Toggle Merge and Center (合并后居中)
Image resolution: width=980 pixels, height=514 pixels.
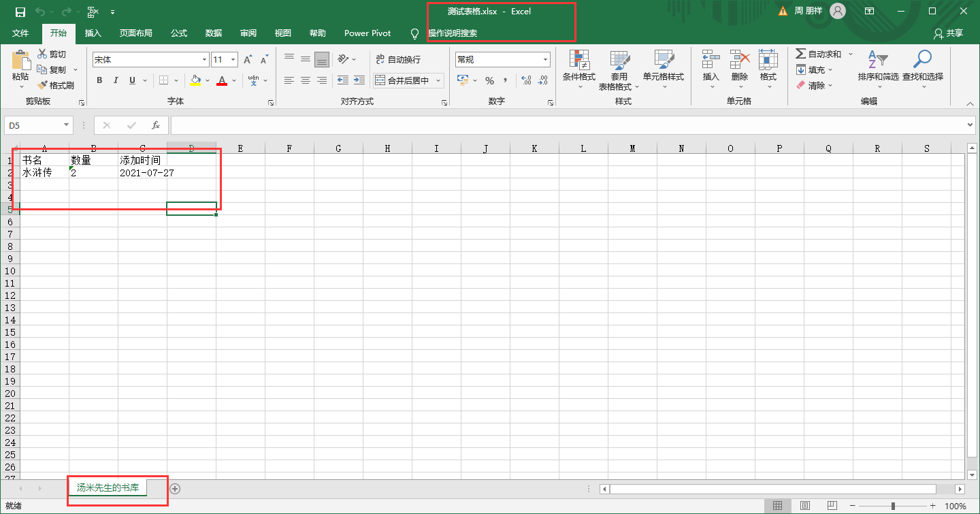tap(402, 80)
